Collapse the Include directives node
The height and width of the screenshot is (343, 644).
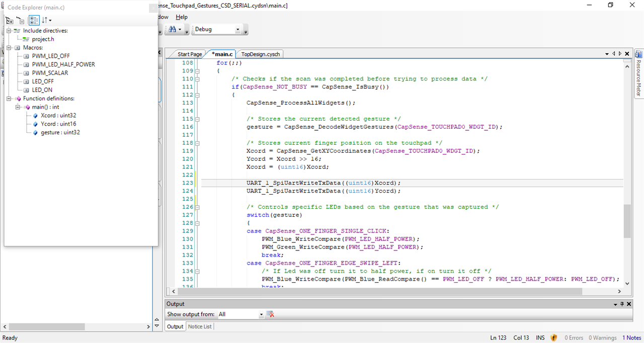[x=9, y=31]
